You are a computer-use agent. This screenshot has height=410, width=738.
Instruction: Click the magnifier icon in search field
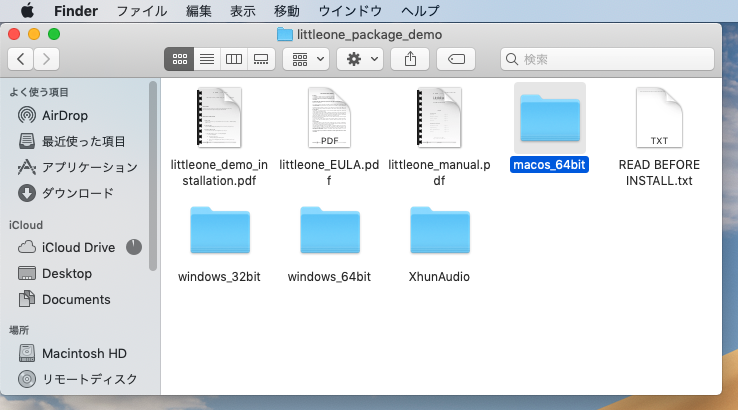coord(512,59)
